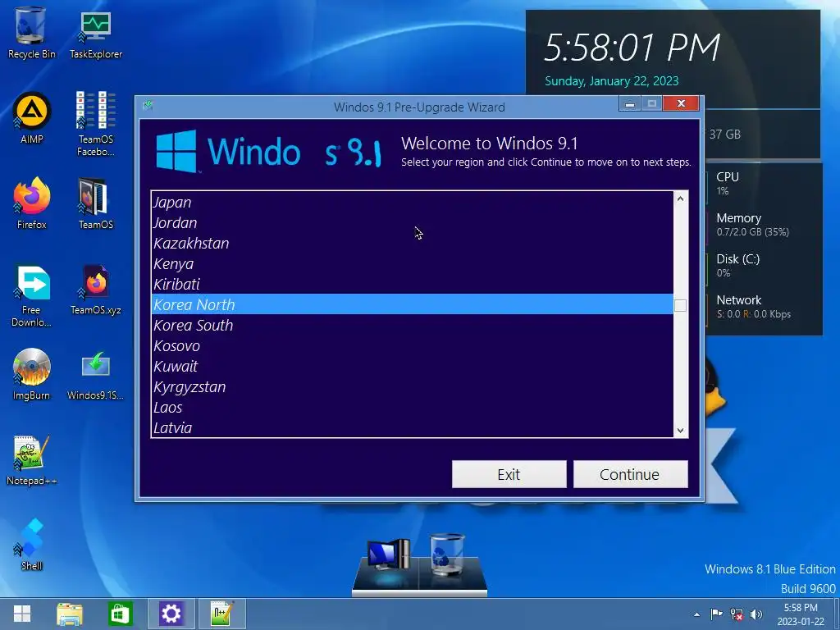Screen dimensions: 840x630
Task: Open the Recycle Bin desktop icon
Action: coord(31,33)
